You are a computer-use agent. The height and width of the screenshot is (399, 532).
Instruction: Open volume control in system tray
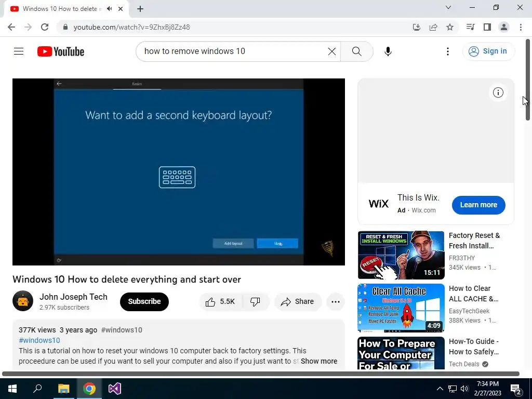pos(464,389)
